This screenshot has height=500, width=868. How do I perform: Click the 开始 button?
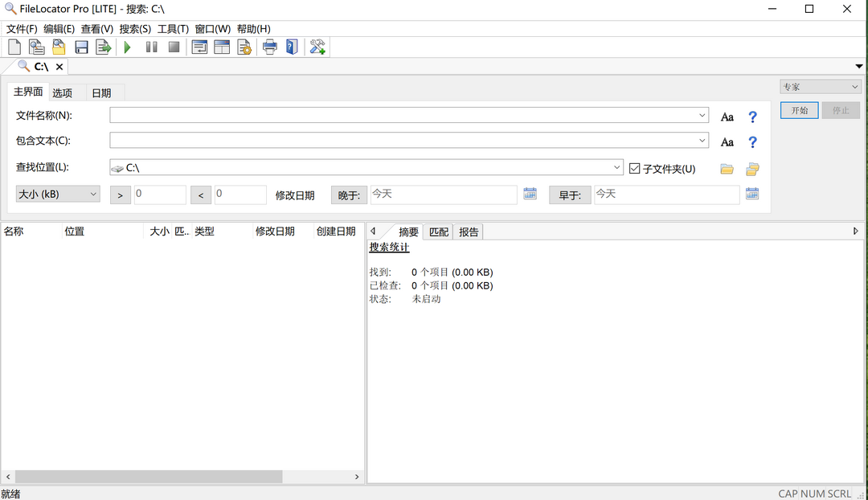(799, 110)
